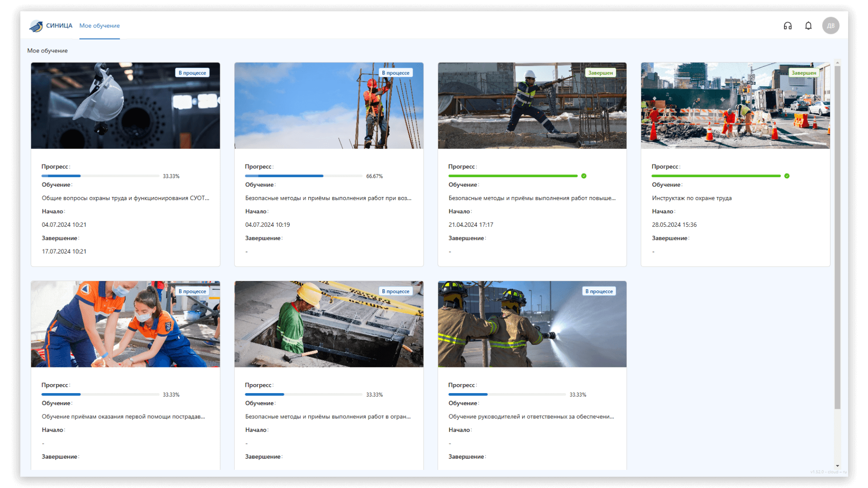Open the firefighters course image
The height and width of the screenshot is (488, 868).
click(532, 324)
